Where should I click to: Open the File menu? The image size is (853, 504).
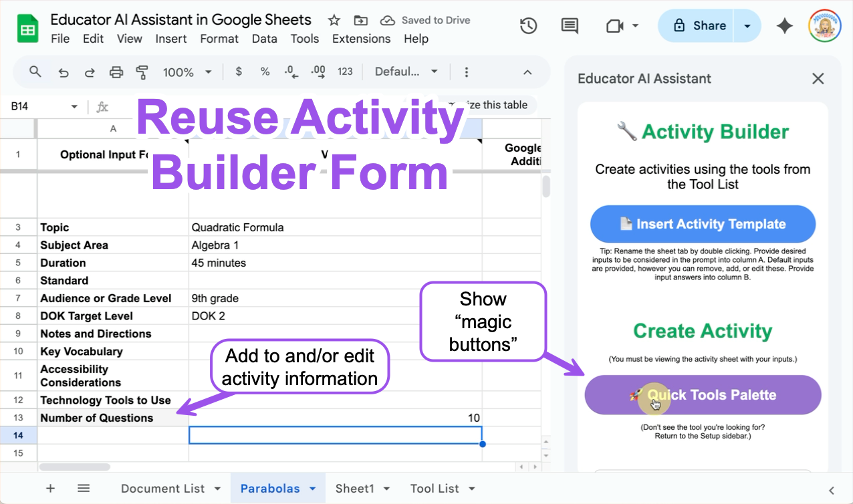coord(60,39)
